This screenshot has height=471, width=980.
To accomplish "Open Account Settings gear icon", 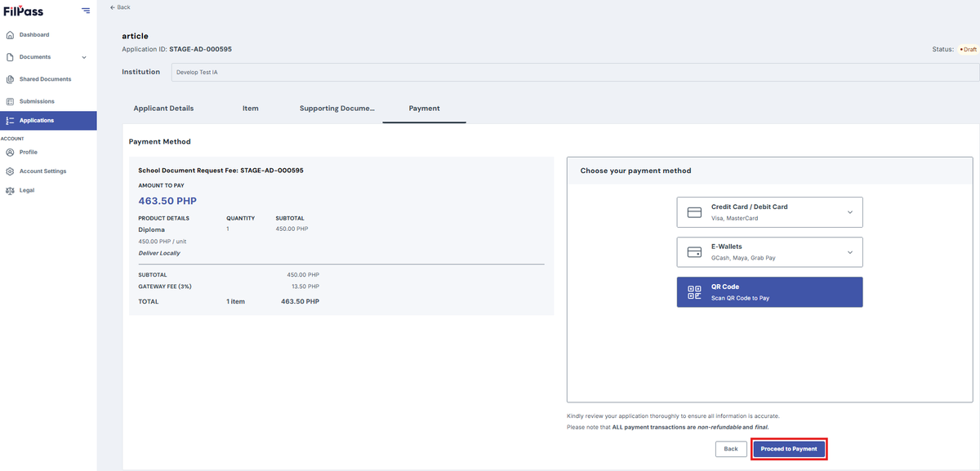I will pyautogui.click(x=10, y=171).
